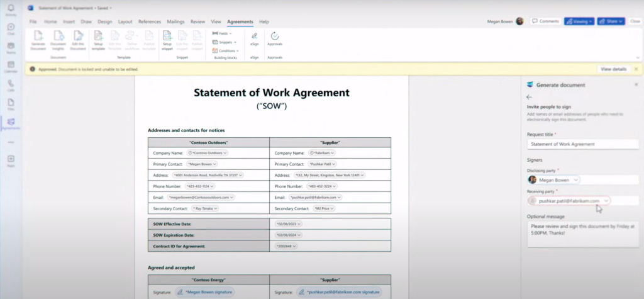
Task: Switch to the References tab
Action: (x=150, y=21)
